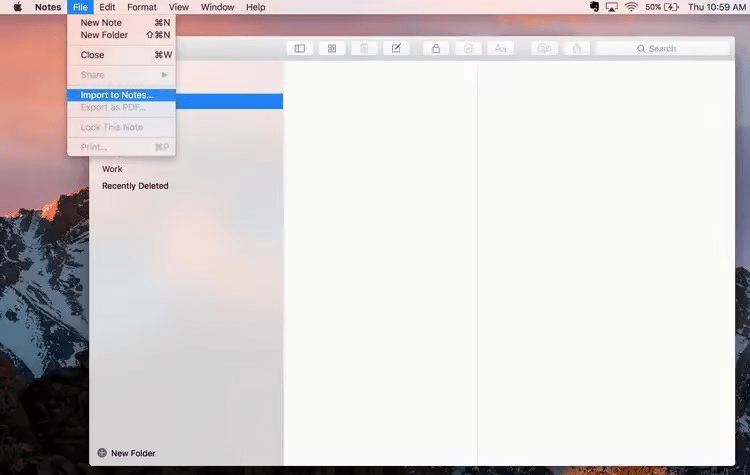Choose New Folder menu entry
The width and height of the screenshot is (750, 475).
point(121,35)
